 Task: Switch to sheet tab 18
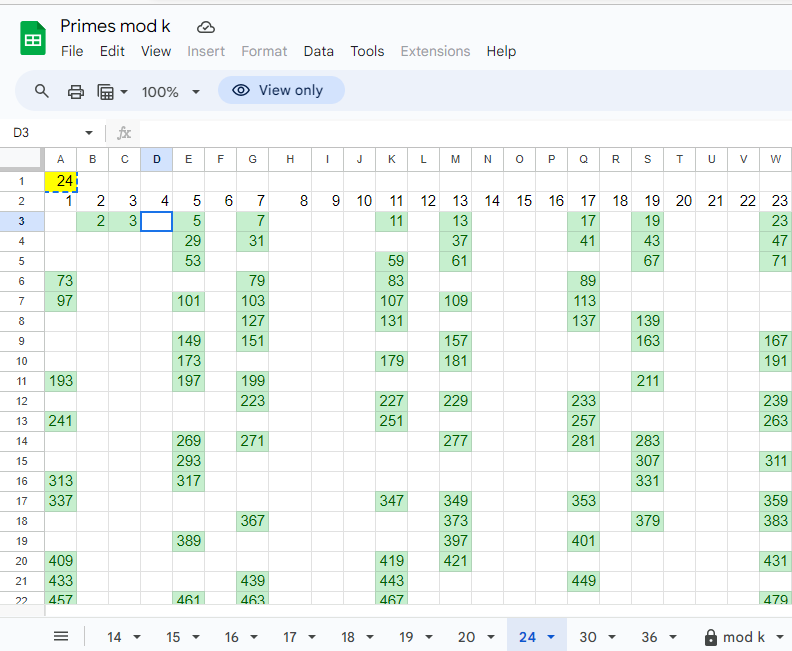[348, 637]
